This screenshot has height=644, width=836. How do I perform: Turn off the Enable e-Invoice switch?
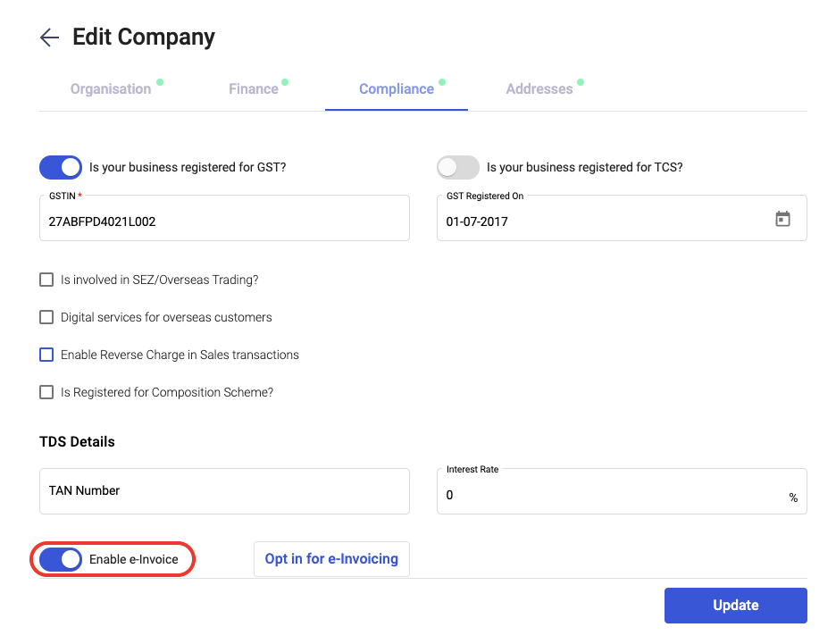coord(60,559)
